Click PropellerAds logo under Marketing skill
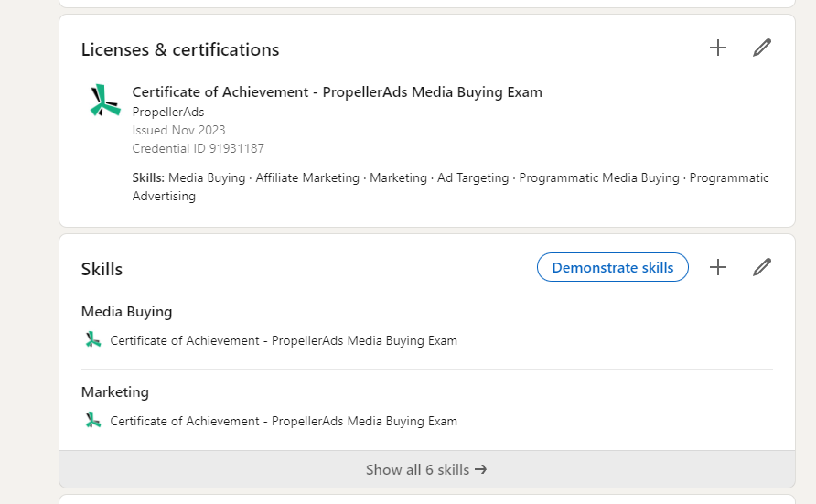This screenshot has height=504, width=816. [92, 420]
